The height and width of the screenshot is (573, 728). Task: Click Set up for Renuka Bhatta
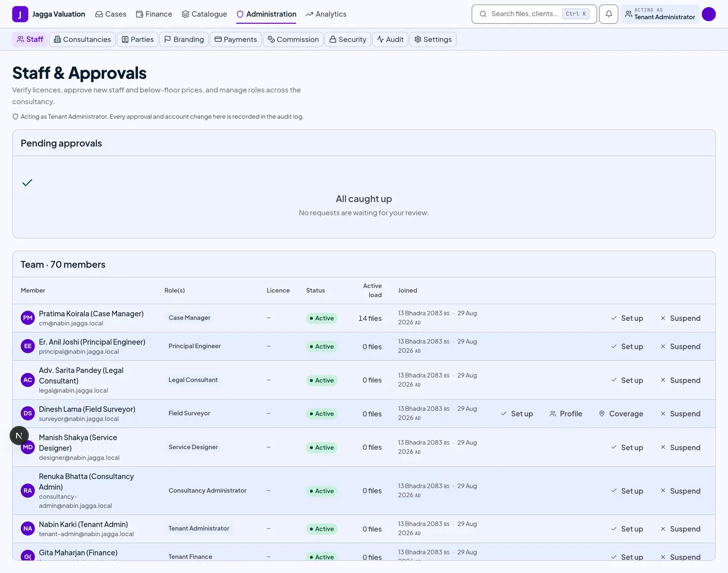[x=627, y=491]
